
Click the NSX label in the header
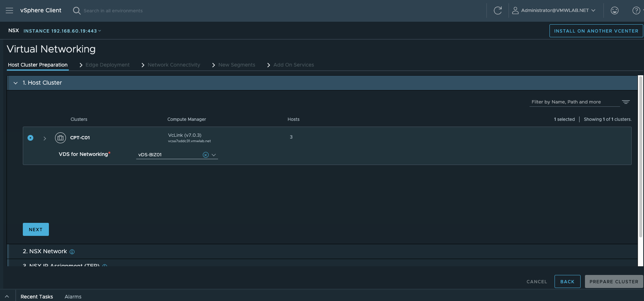(x=14, y=30)
